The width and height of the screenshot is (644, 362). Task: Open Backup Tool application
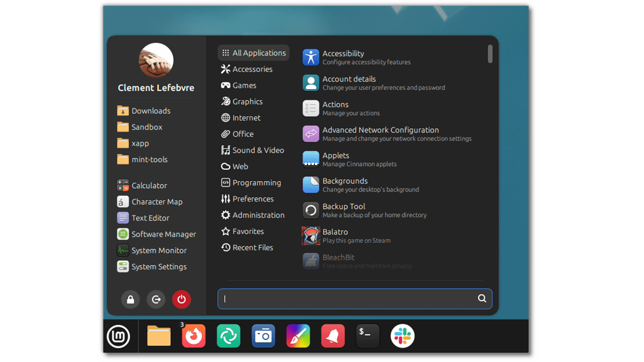[x=343, y=210]
